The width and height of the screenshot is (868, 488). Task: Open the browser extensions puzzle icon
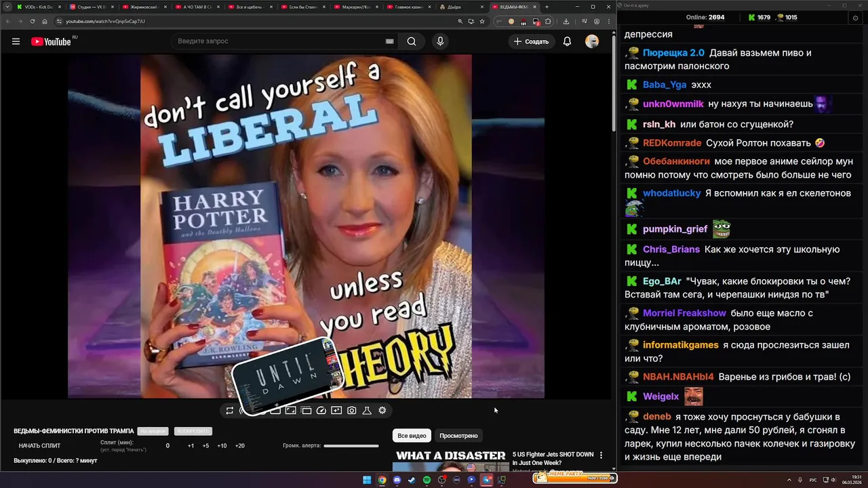[548, 21]
